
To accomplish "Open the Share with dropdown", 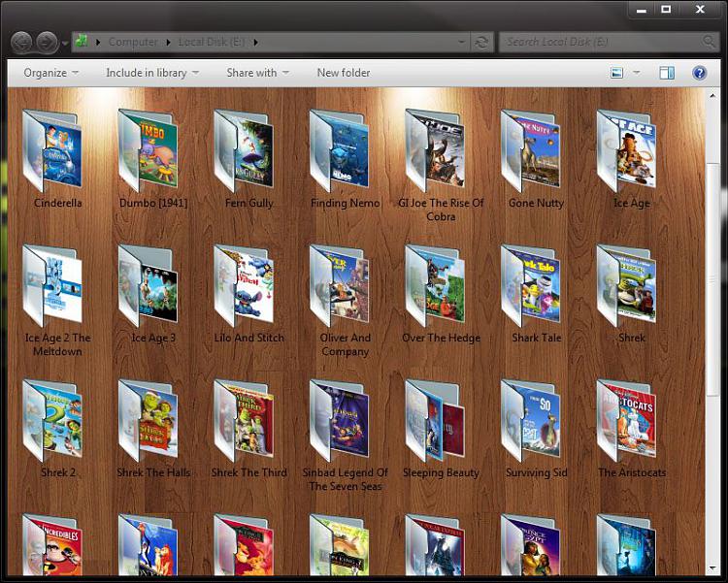I will pos(257,73).
